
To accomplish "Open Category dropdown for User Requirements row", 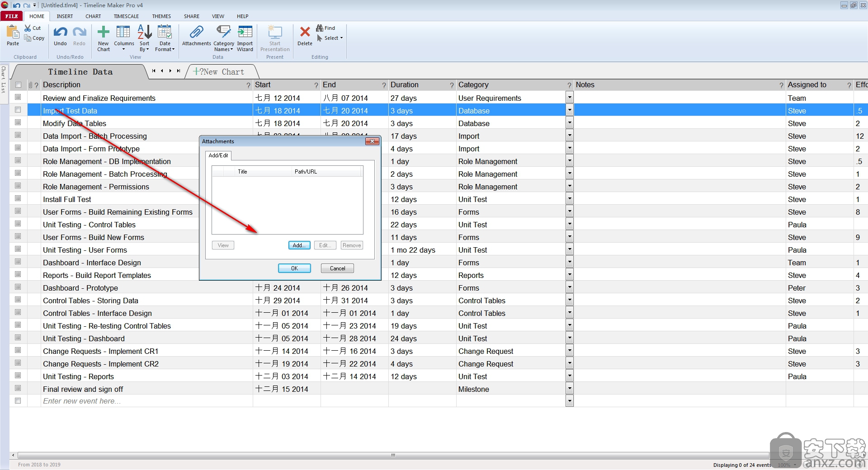I will (x=569, y=98).
